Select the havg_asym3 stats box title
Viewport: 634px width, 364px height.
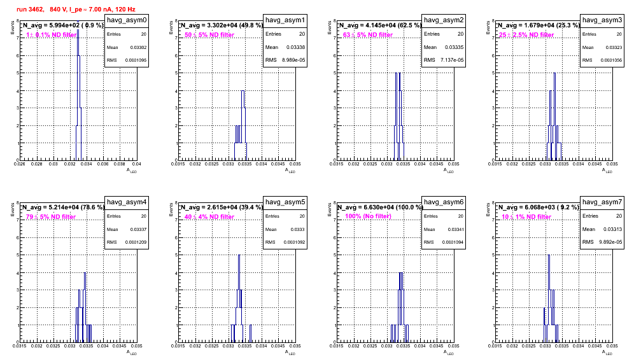point(602,20)
